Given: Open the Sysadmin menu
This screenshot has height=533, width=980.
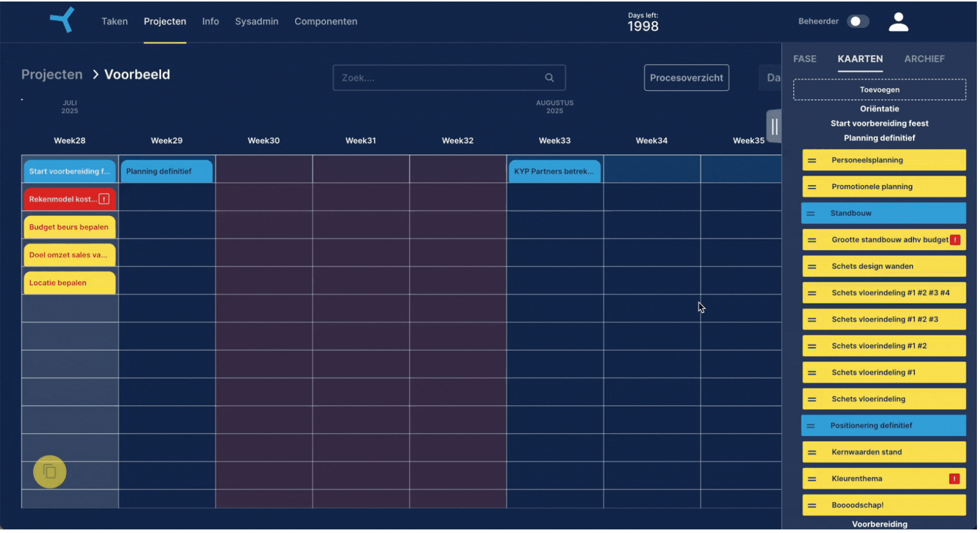Looking at the screenshot, I should click(256, 21).
